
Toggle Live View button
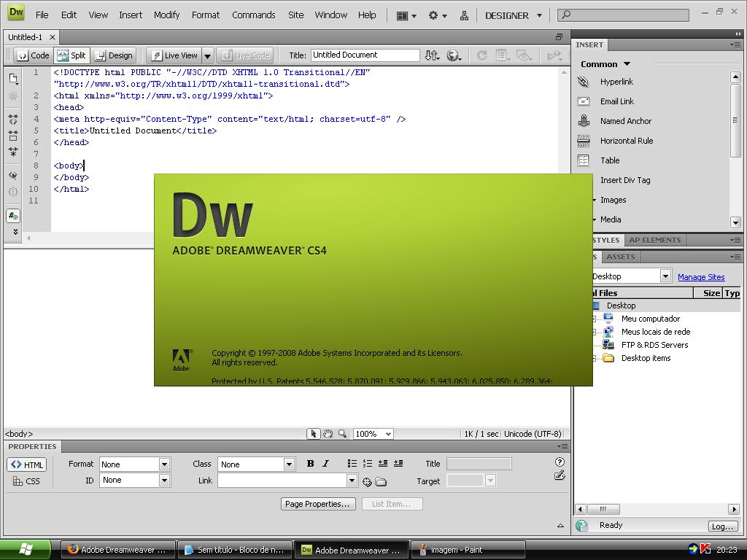click(174, 55)
